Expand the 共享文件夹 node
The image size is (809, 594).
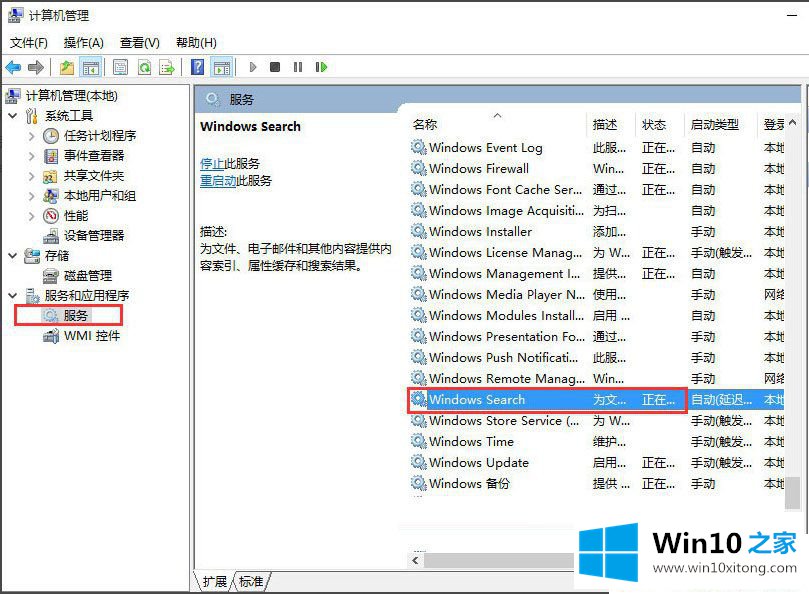[x=31, y=176]
